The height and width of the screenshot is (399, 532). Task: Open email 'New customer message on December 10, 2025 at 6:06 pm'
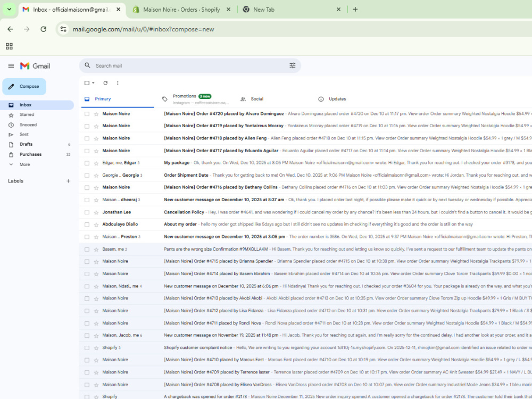[305, 286]
